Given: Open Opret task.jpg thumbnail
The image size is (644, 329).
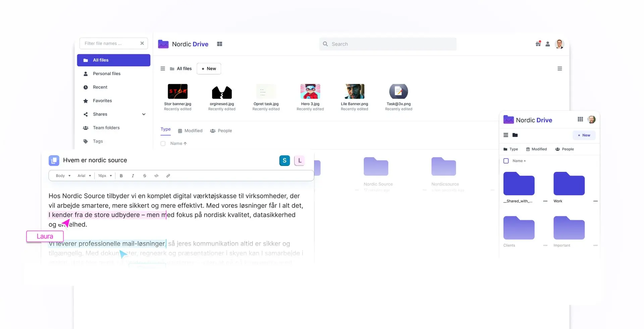Looking at the screenshot, I should click(x=266, y=91).
